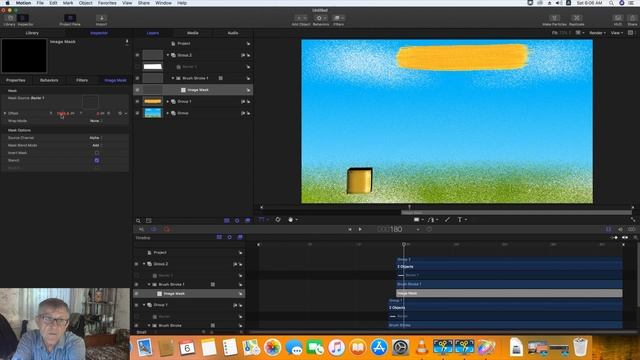The width and height of the screenshot is (640, 360).
Task: Open the Favorites menu in menu bar
Action: [x=107, y=3]
